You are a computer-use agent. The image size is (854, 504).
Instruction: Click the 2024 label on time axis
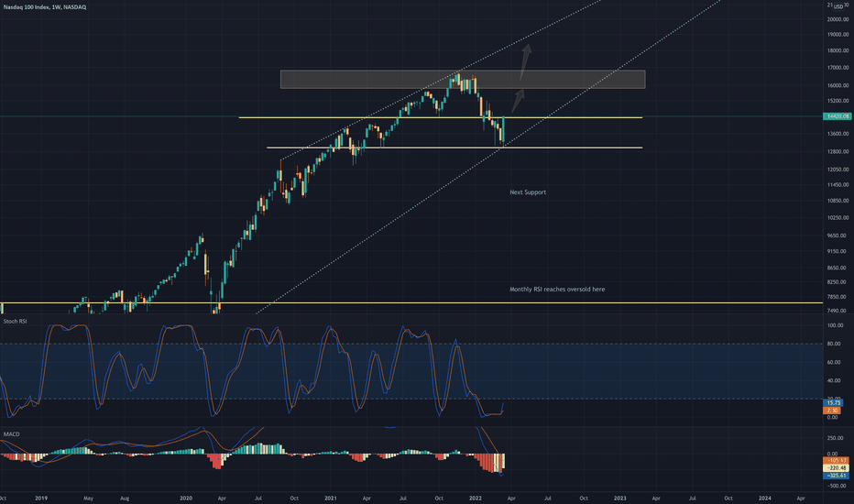(765, 498)
